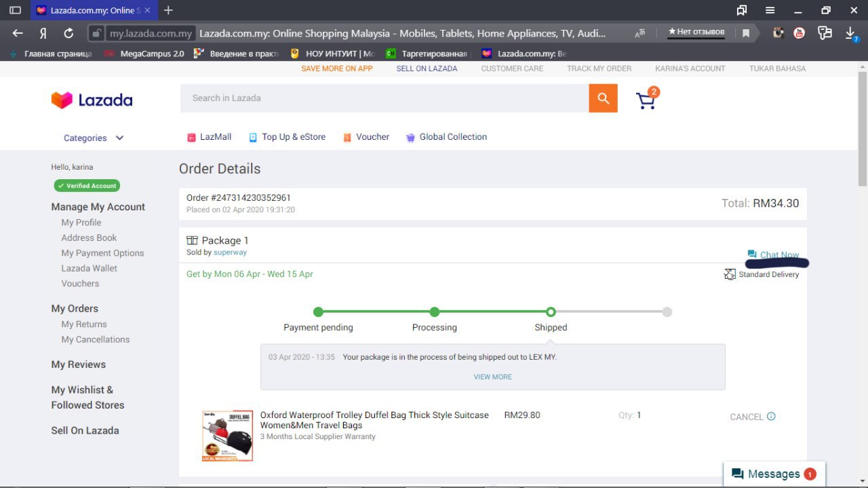Click the bookmarks manager icon in title bar

(742, 10)
